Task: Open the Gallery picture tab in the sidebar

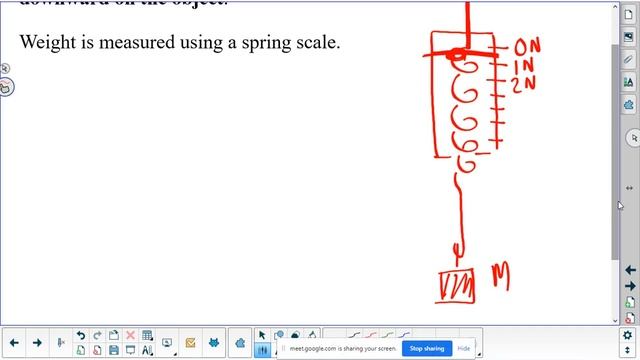Action: (x=629, y=37)
